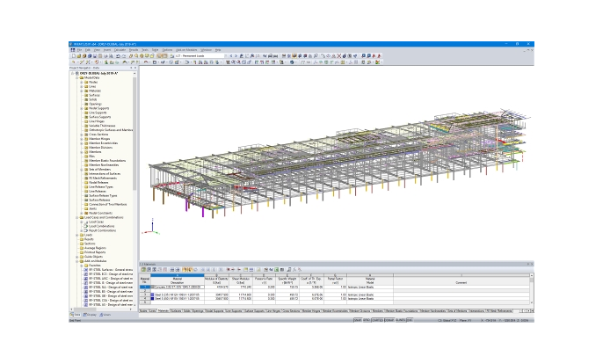This screenshot has height=364, width=603.
Task: Expand the Nodes tree node
Action: click(82, 82)
